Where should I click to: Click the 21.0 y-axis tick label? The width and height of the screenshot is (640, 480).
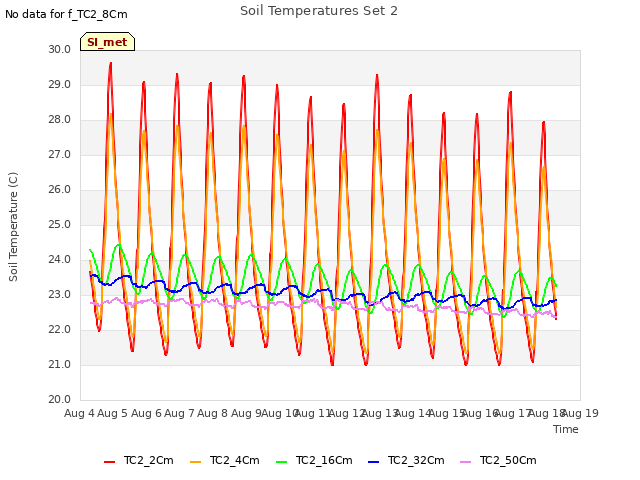pos(60,364)
